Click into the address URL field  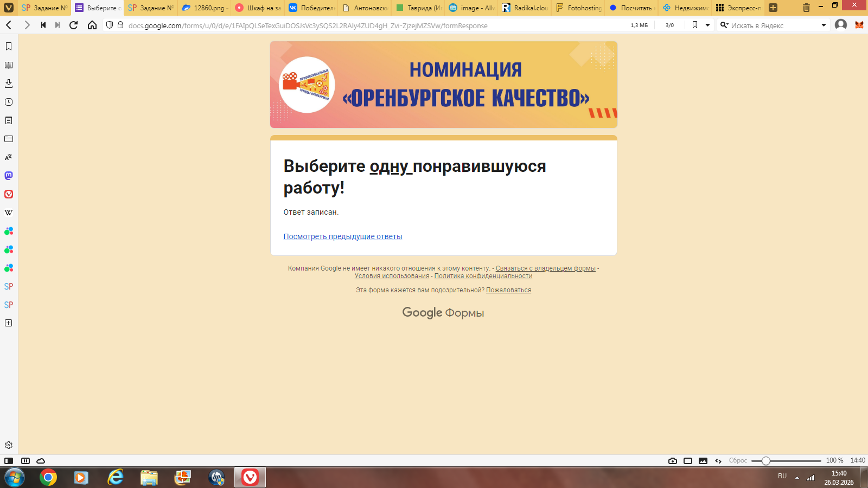click(x=374, y=25)
